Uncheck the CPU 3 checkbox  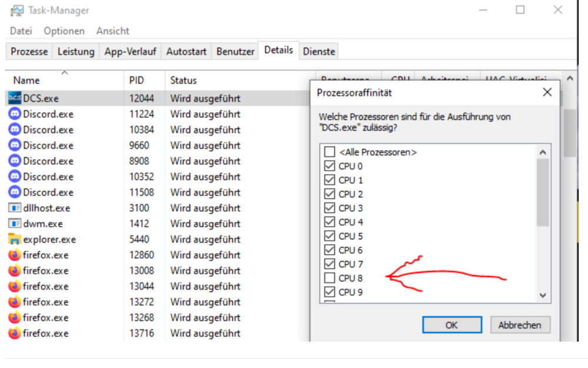[330, 208]
